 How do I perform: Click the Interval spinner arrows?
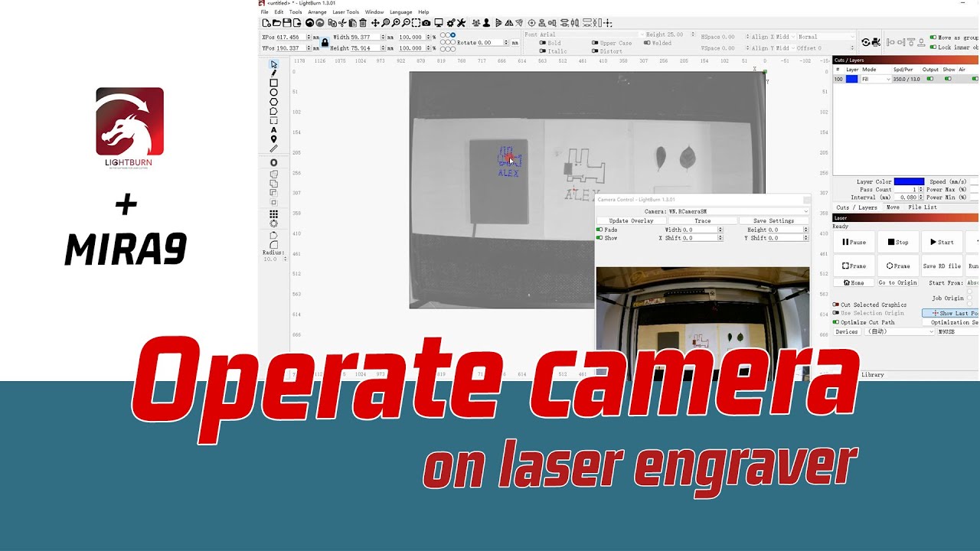click(921, 197)
